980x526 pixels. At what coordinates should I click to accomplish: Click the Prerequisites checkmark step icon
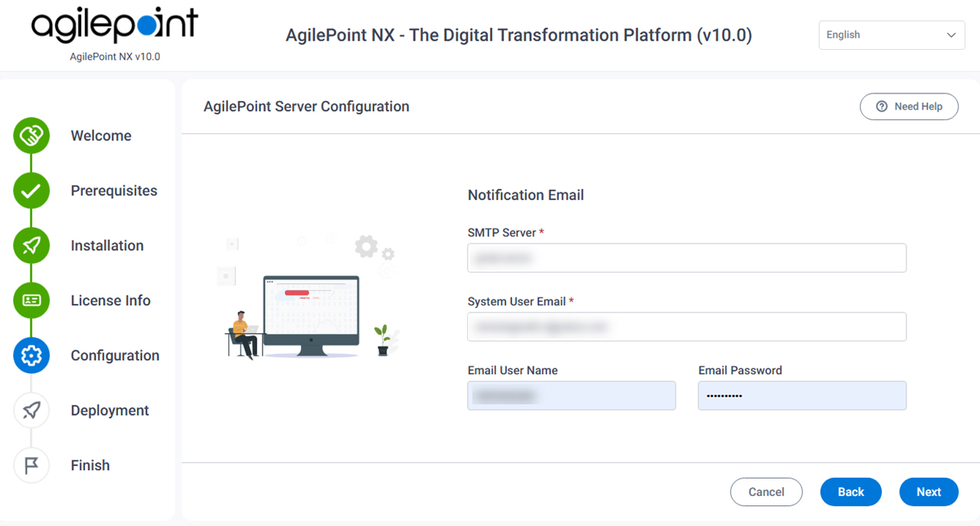pos(31,191)
